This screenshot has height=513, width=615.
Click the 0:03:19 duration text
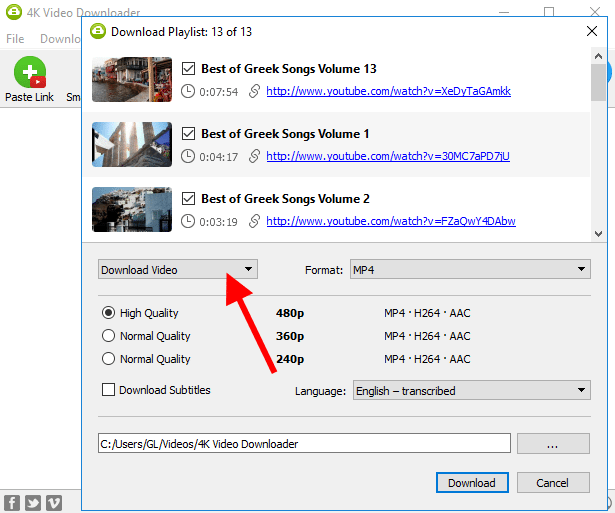(218, 222)
